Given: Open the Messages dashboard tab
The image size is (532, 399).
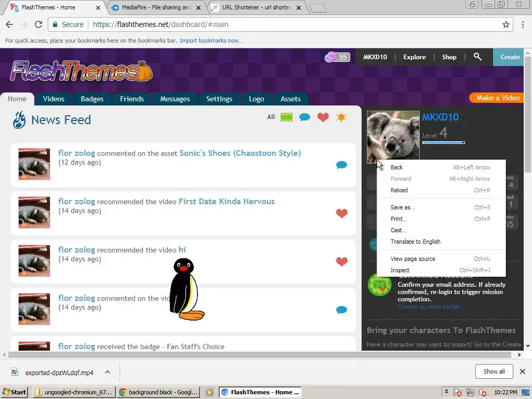Looking at the screenshot, I should click(175, 99).
